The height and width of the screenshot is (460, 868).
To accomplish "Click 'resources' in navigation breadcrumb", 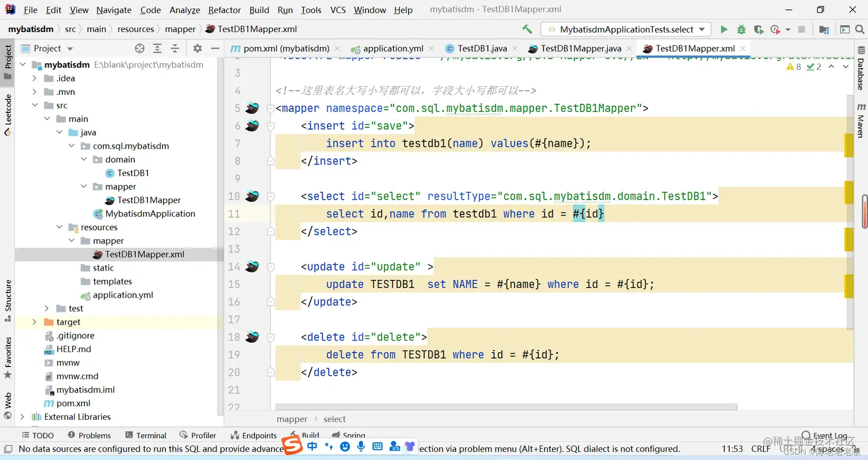I will (x=135, y=29).
